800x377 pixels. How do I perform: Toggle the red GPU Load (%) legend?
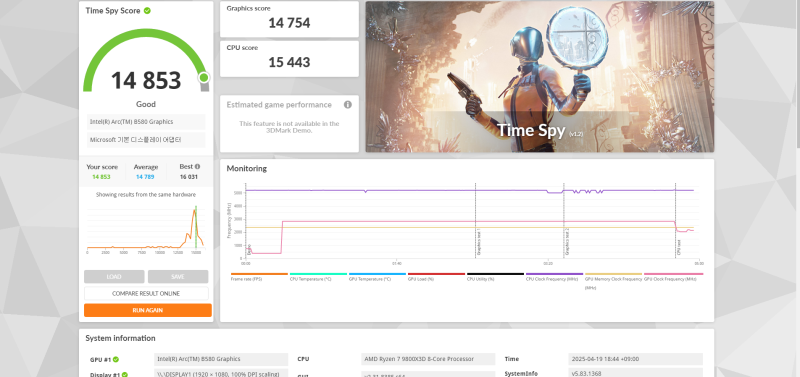pyautogui.click(x=436, y=277)
